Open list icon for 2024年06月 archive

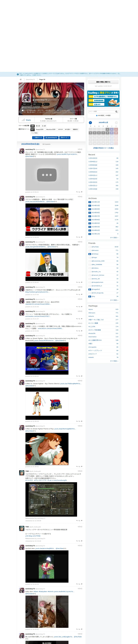pos(90,220)
